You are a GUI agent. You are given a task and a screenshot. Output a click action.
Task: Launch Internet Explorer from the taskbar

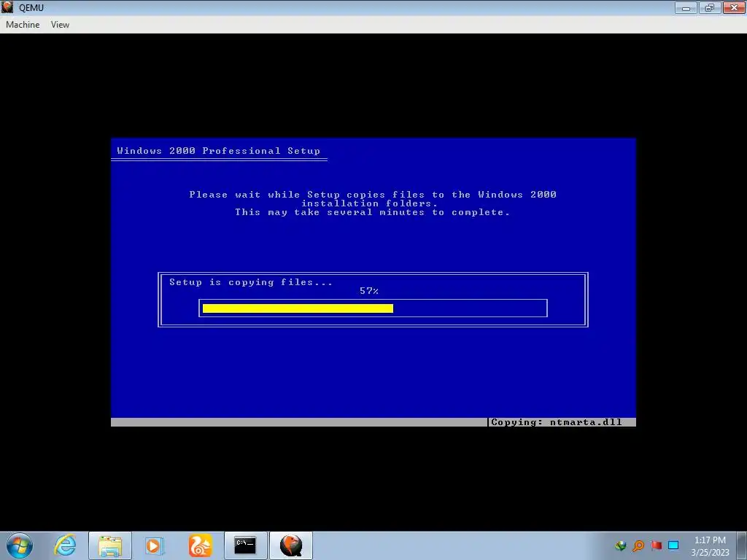(65, 545)
